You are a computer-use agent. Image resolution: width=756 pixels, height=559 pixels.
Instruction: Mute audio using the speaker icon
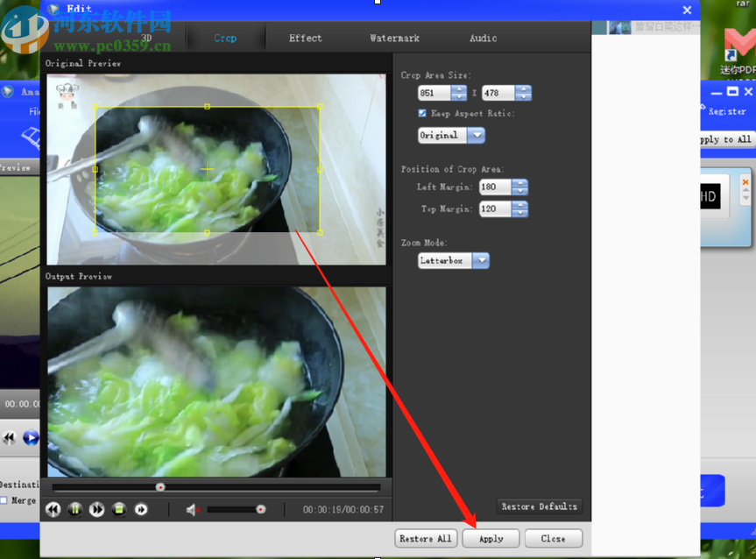click(x=191, y=509)
